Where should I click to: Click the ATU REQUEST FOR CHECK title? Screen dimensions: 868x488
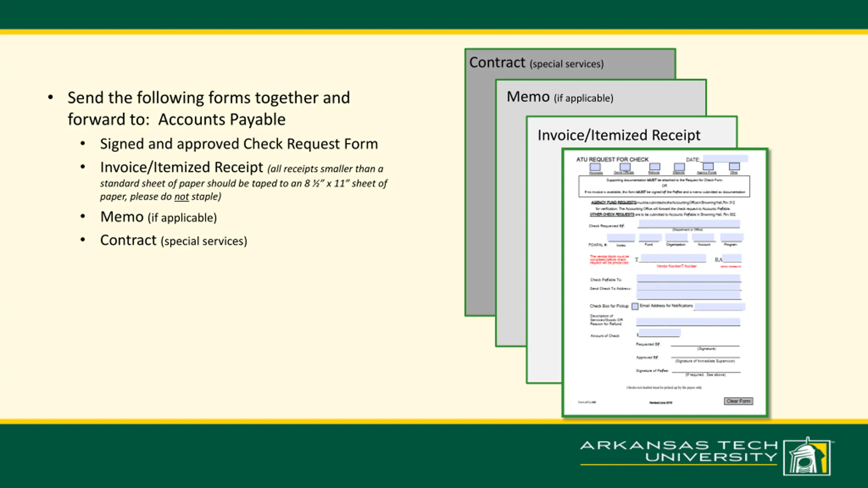pos(612,159)
